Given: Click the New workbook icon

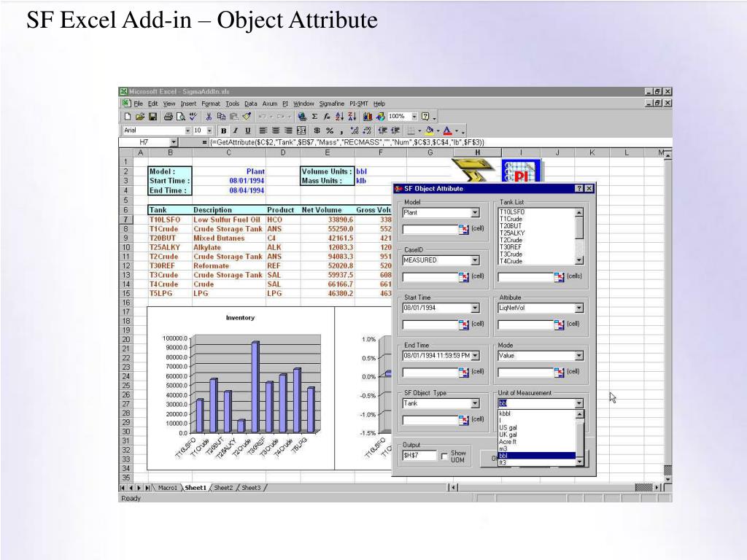Looking at the screenshot, I should (127, 116).
